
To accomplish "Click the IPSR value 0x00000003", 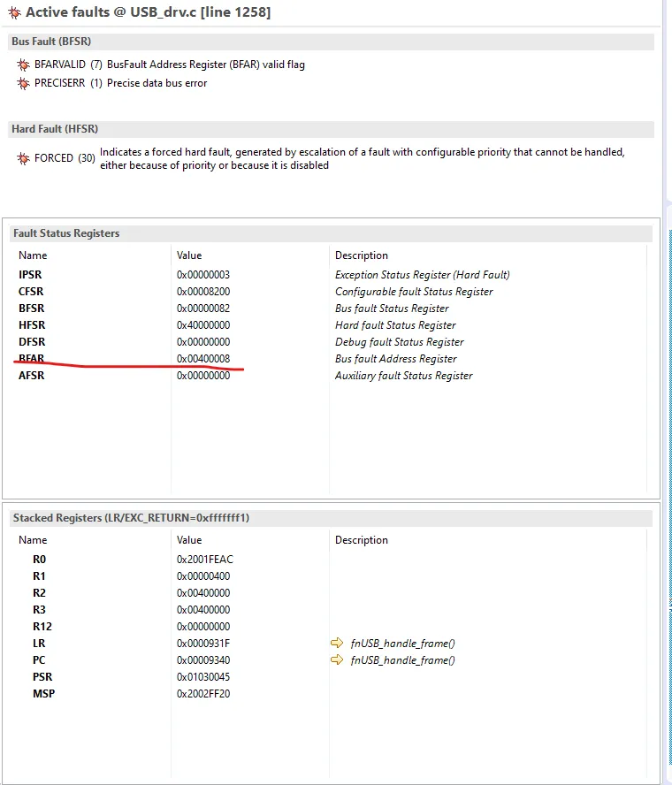I will coord(203,275).
